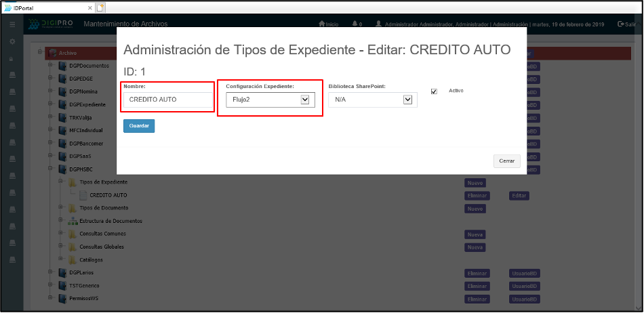Click Salir to log out

[626, 24]
